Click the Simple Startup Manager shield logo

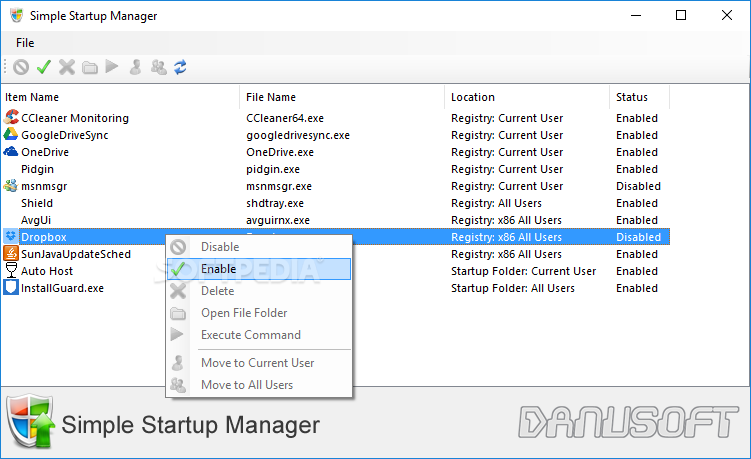tap(31, 421)
